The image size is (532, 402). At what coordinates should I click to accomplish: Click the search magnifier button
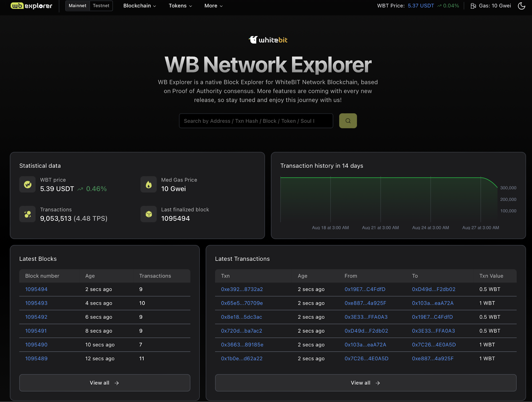tap(348, 121)
